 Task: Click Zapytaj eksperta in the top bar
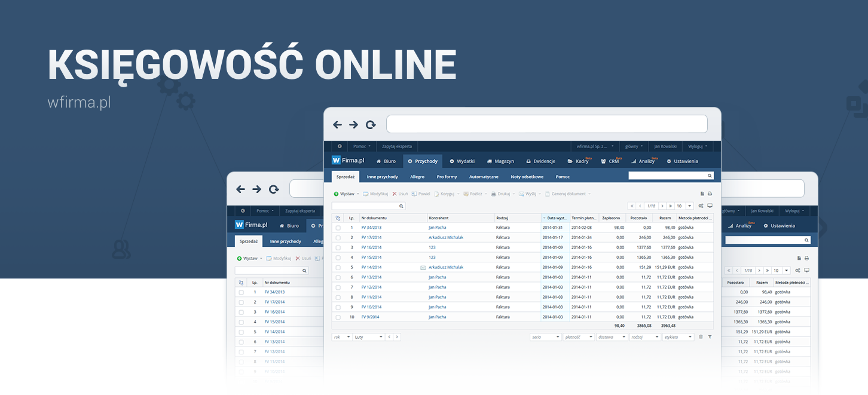(x=397, y=146)
